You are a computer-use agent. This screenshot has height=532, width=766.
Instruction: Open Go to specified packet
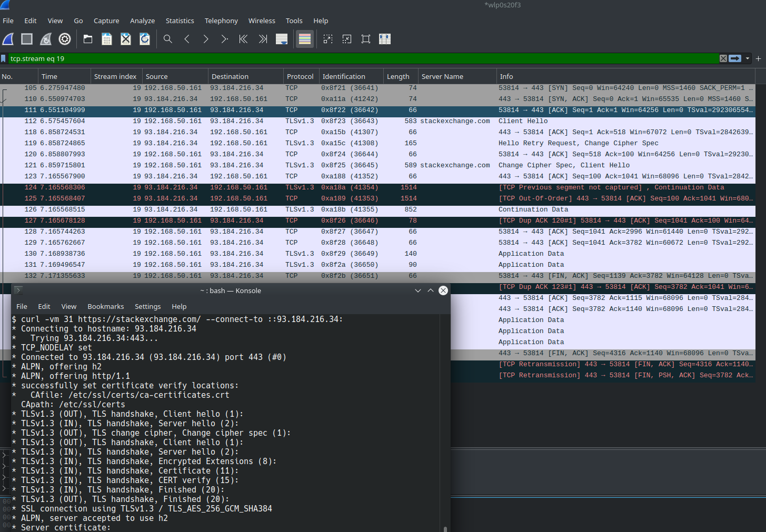(x=225, y=39)
